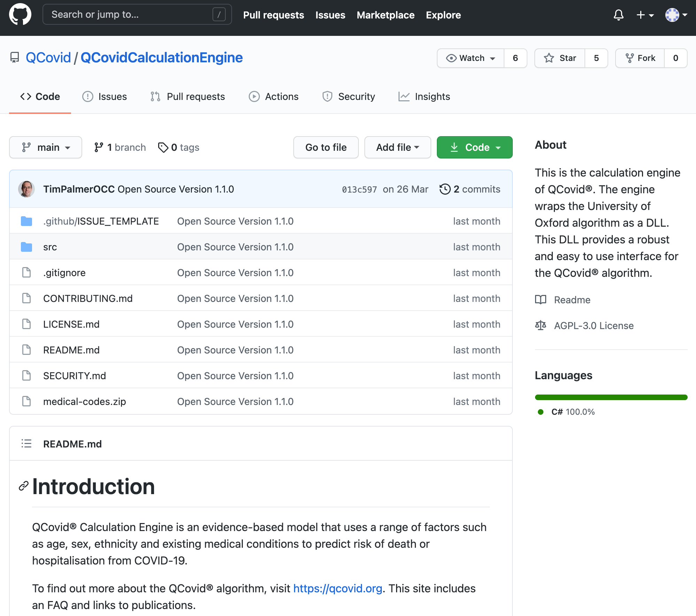Click the file icon for README.md row
This screenshot has width=696, height=616.
[x=26, y=350]
